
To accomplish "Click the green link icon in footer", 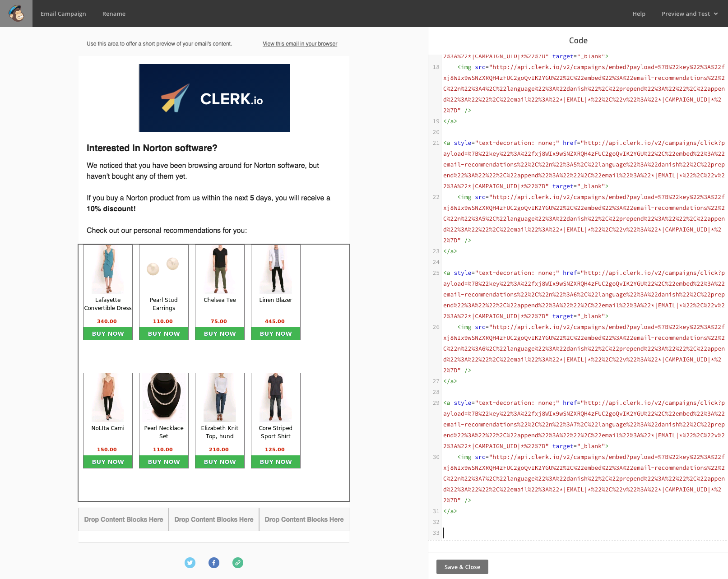I will tap(238, 563).
